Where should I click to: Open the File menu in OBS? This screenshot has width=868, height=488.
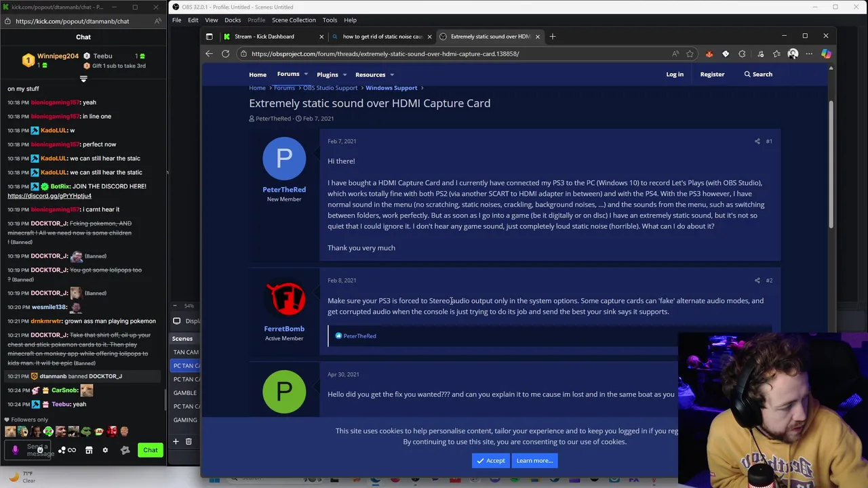[176, 20]
